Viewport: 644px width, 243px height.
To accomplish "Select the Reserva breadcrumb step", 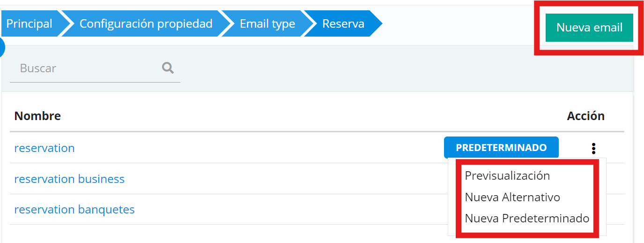I will pos(343,23).
